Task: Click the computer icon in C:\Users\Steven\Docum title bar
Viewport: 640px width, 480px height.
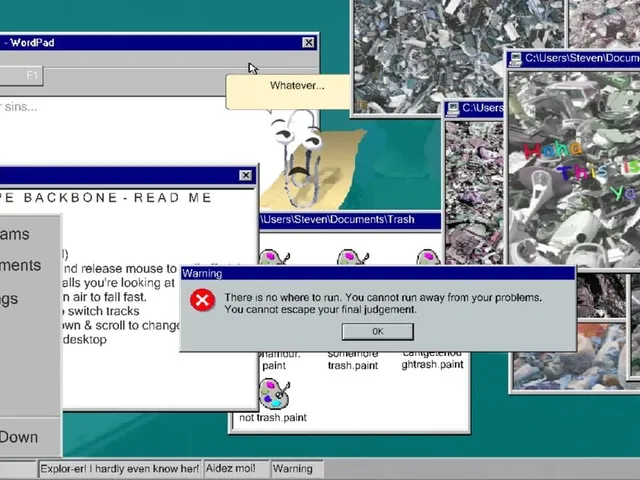Action: pyautogui.click(x=516, y=59)
